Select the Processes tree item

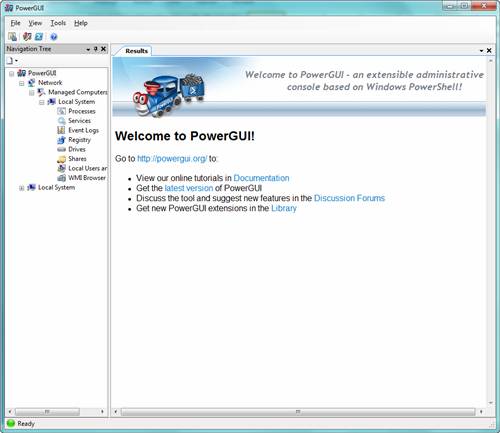pyautogui.click(x=82, y=111)
